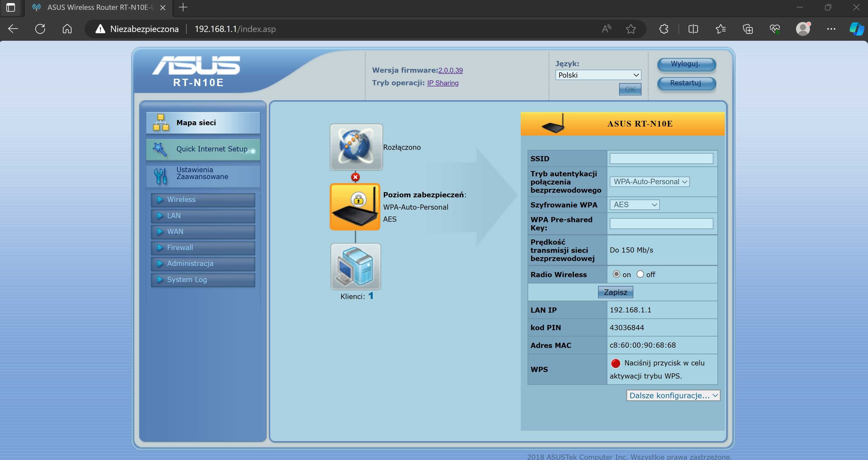Open the browser home page

pyautogui.click(x=67, y=29)
